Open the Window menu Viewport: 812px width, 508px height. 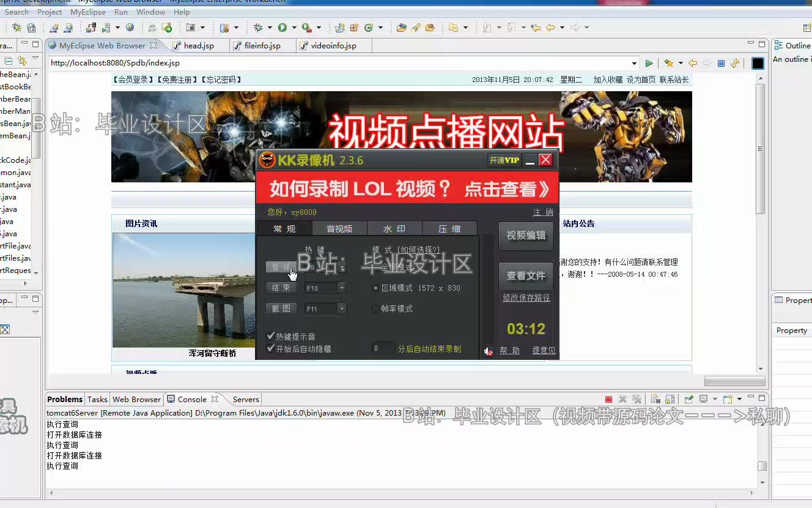[x=150, y=12]
